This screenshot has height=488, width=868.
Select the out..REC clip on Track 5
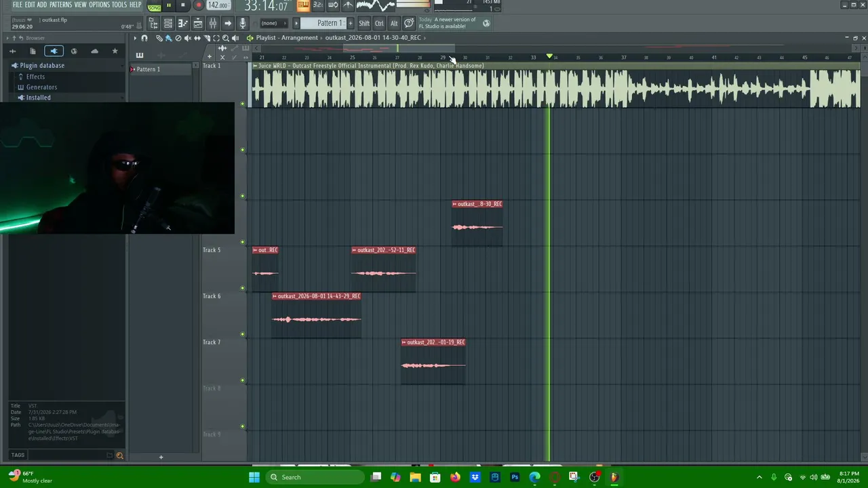265,269
